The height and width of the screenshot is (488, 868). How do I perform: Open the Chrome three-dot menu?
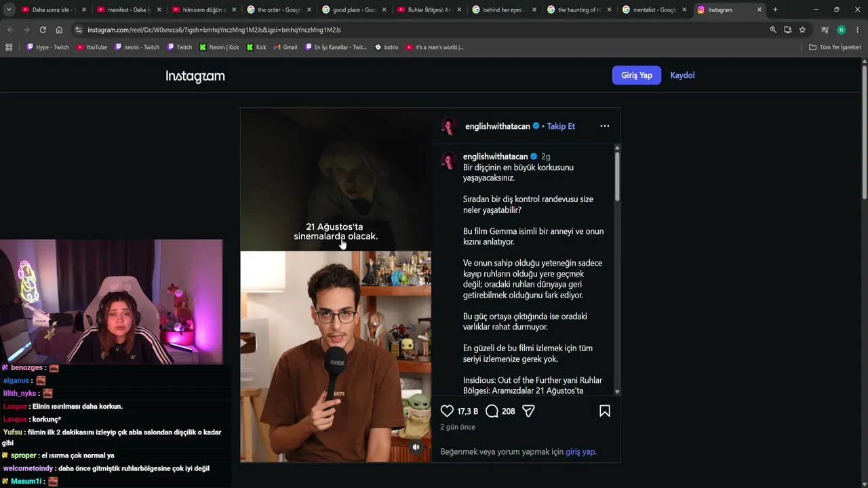coord(858,30)
